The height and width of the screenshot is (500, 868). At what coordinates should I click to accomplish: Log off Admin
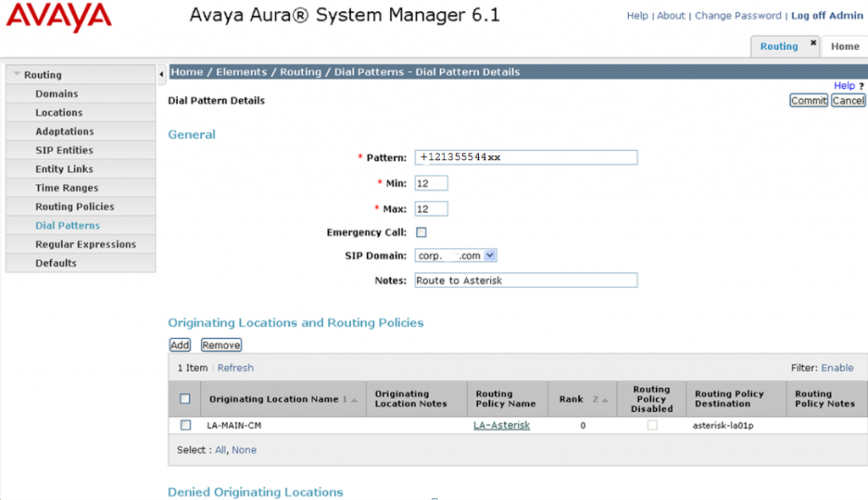[x=826, y=15]
